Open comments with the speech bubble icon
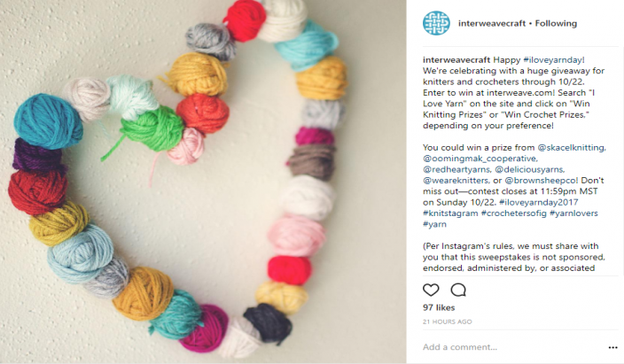Screen dimensions: 624x364 coord(458,290)
